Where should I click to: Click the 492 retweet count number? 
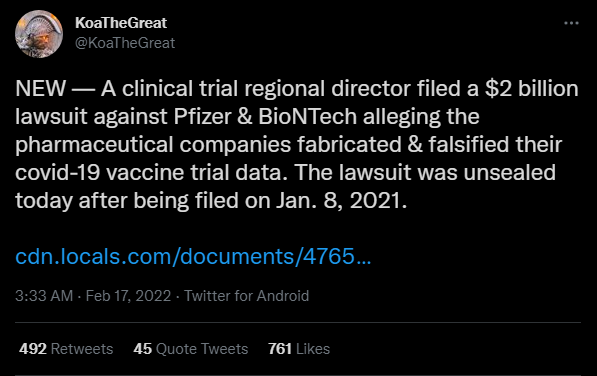coord(33,349)
